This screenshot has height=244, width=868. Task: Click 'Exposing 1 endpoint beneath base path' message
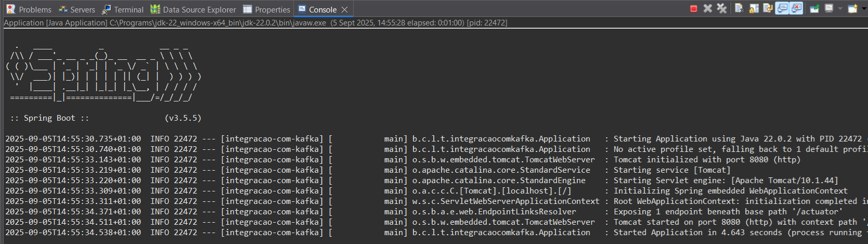click(x=728, y=212)
